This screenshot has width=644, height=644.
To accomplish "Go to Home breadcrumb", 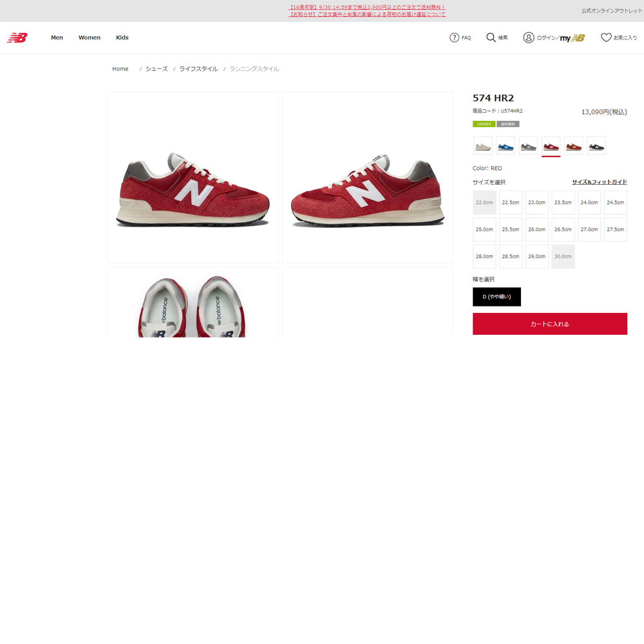I will point(120,69).
